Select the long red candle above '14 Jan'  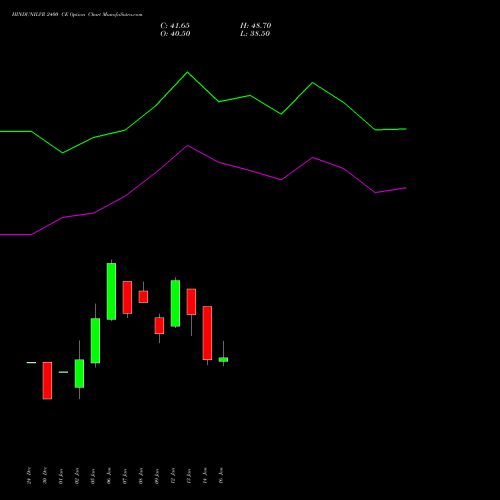click(x=207, y=333)
